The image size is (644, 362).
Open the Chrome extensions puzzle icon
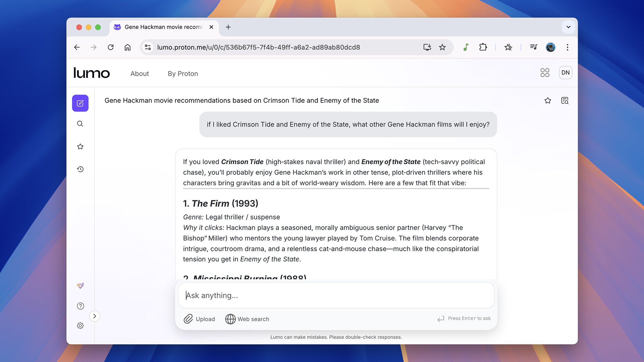point(483,47)
